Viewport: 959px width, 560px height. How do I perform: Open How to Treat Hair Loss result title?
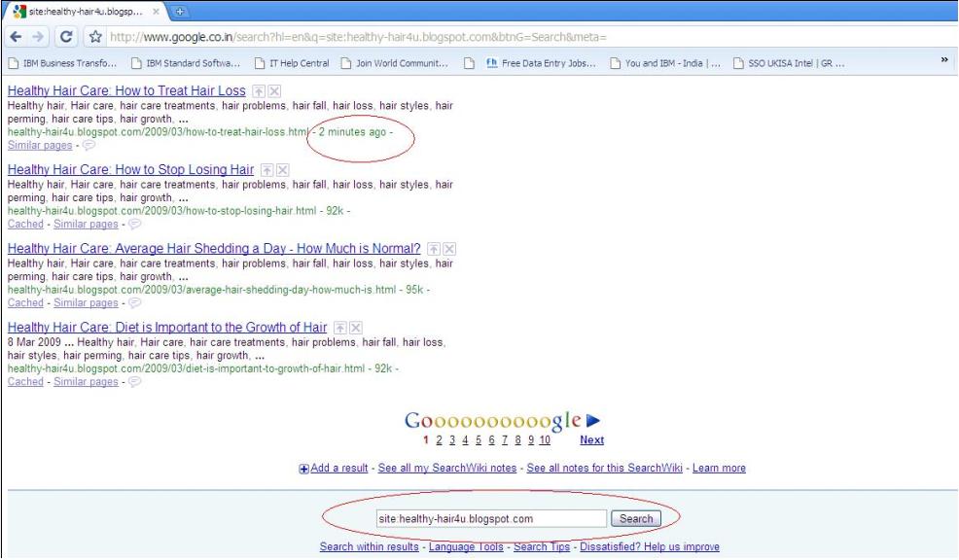click(126, 91)
